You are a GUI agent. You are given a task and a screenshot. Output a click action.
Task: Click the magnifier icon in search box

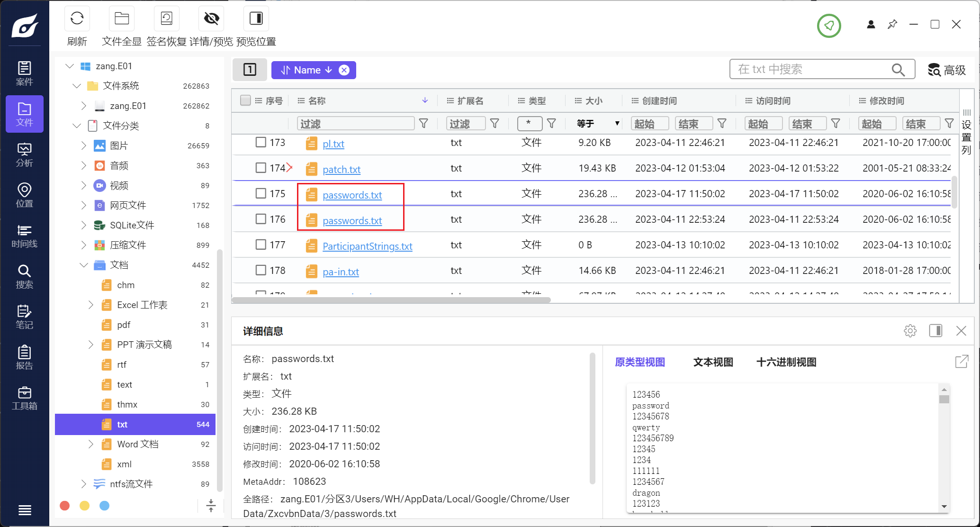click(x=898, y=70)
